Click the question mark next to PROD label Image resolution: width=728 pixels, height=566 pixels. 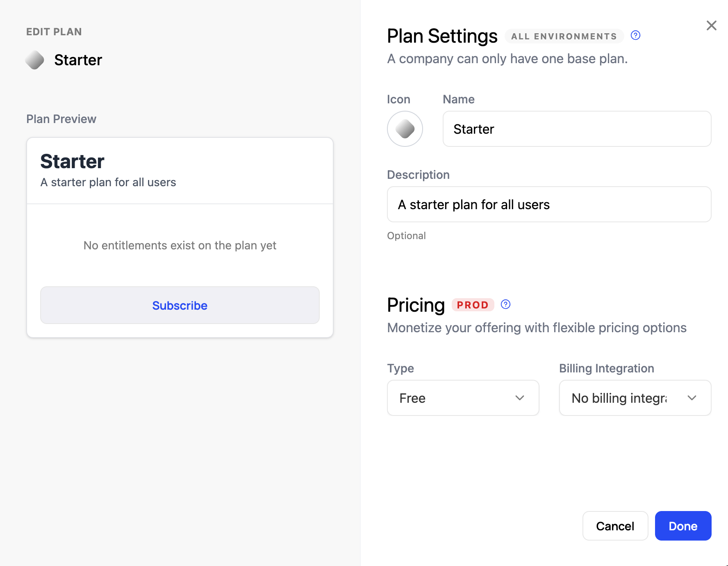(x=505, y=304)
